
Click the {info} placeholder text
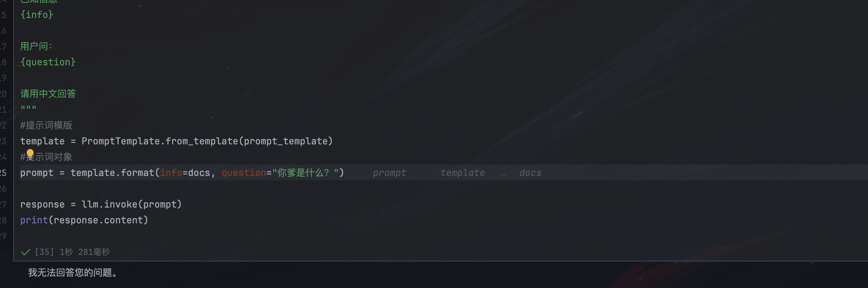coord(37,15)
